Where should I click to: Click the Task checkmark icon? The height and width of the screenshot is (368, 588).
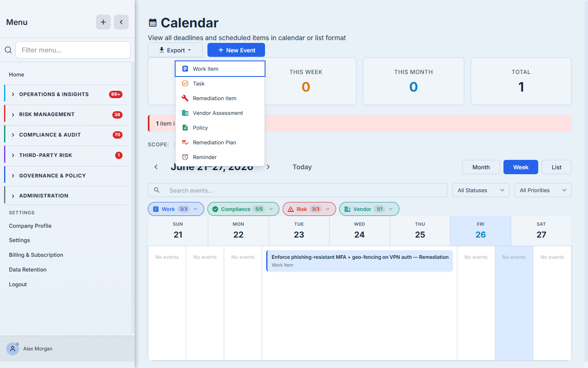point(185,83)
